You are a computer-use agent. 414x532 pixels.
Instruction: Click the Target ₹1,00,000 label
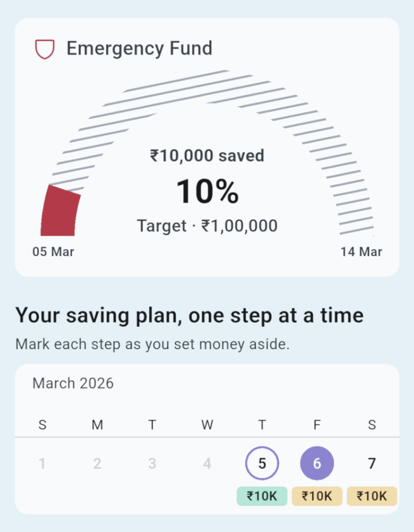pyautogui.click(x=207, y=225)
